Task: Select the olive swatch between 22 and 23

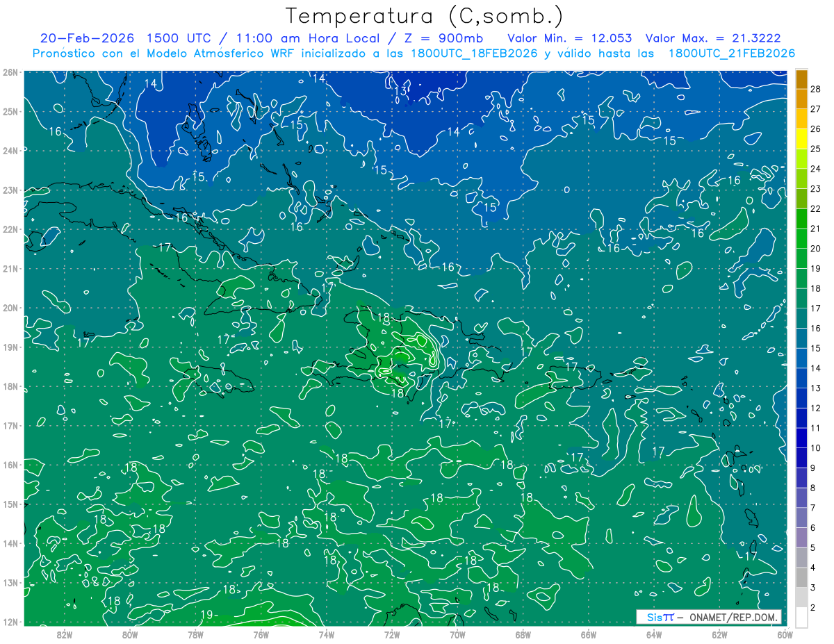Action: coord(801,199)
